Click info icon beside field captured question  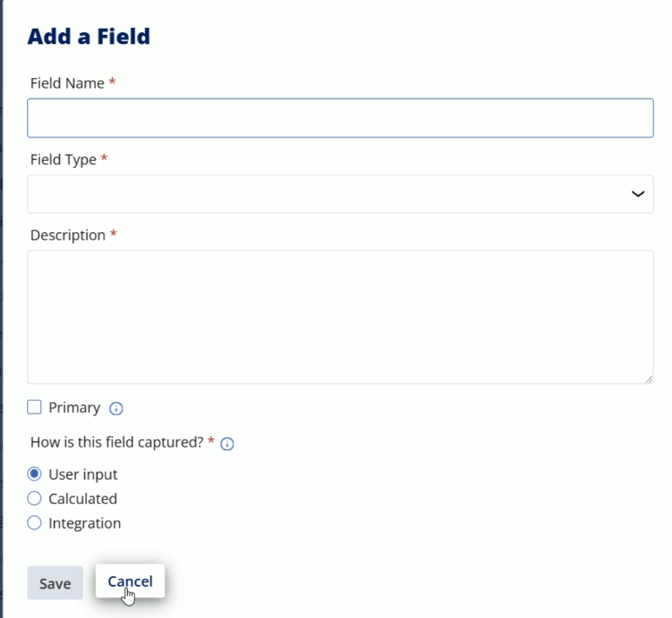pyautogui.click(x=227, y=443)
